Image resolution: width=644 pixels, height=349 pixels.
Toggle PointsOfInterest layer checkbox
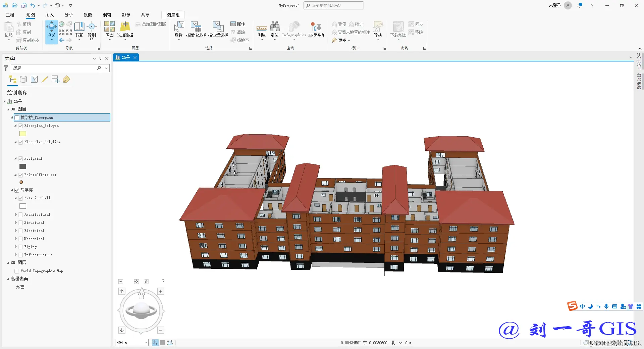[x=20, y=175]
